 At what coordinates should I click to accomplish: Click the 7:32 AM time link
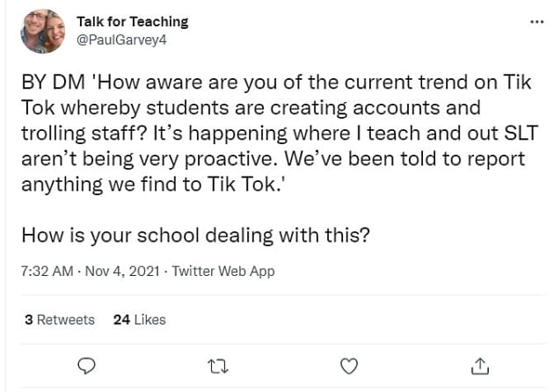tap(47, 272)
